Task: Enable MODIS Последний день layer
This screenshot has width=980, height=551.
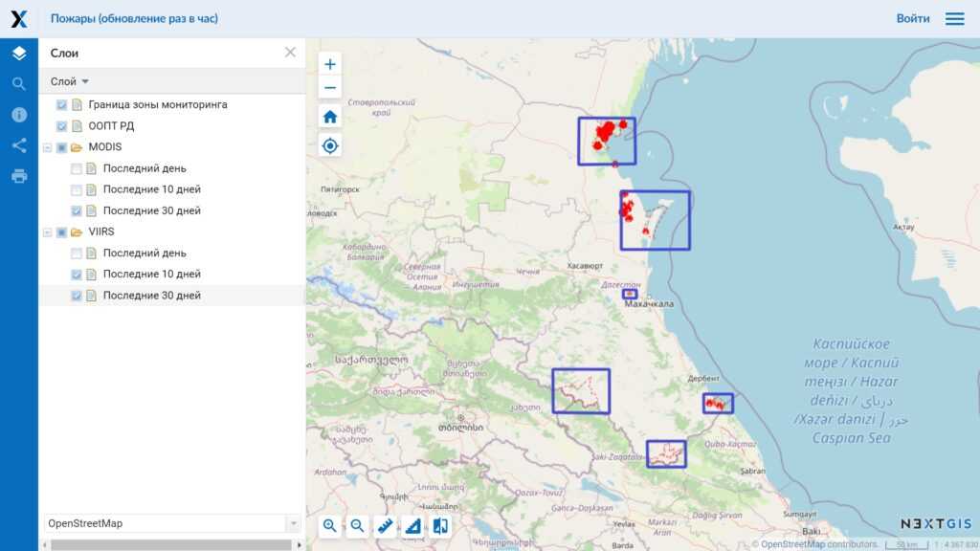Action: click(x=77, y=168)
